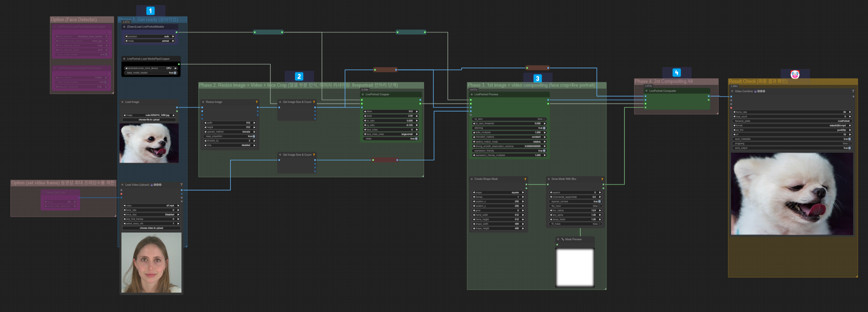Click the Mask Preview white thumbnail

(x=575, y=267)
